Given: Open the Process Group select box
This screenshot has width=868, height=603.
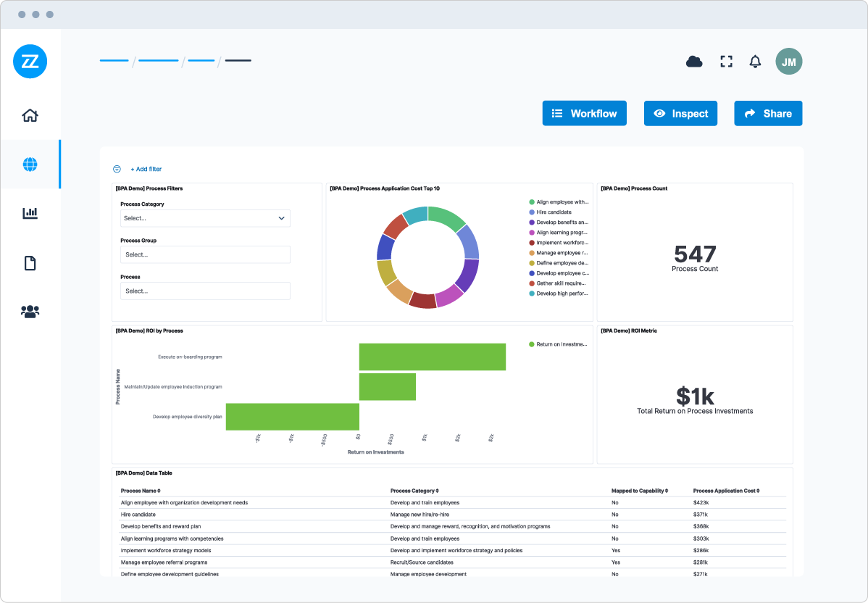Looking at the screenshot, I should (205, 254).
